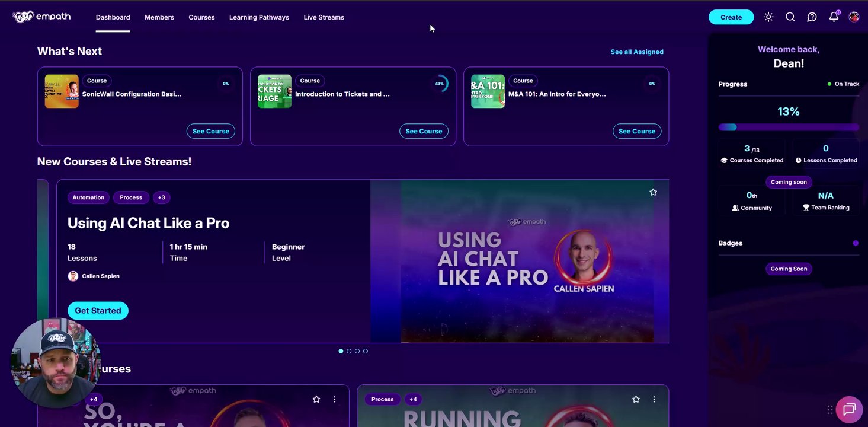Click the Lessons Completed clock icon
The height and width of the screenshot is (427, 868).
click(x=798, y=160)
